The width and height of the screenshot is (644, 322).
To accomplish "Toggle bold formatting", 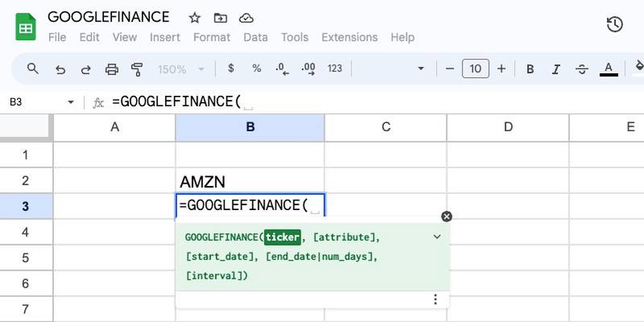I will [530, 69].
